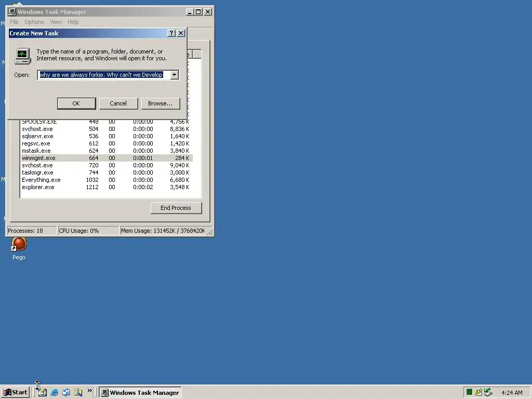Expand hidden quick launch items chevron

[x=89, y=391]
